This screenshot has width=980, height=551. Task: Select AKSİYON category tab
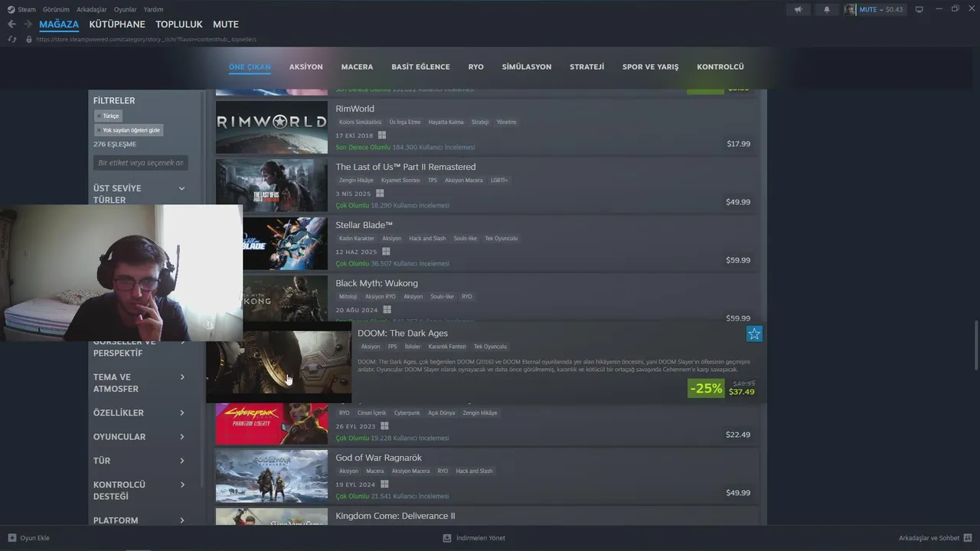tap(306, 67)
